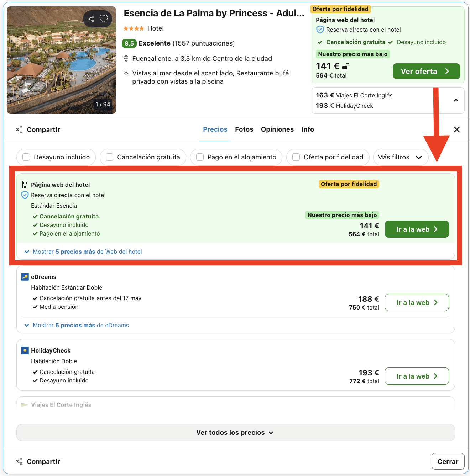
Task: Collapse the Viajes El Corte Inglés price box
Action: pyautogui.click(x=456, y=100)
